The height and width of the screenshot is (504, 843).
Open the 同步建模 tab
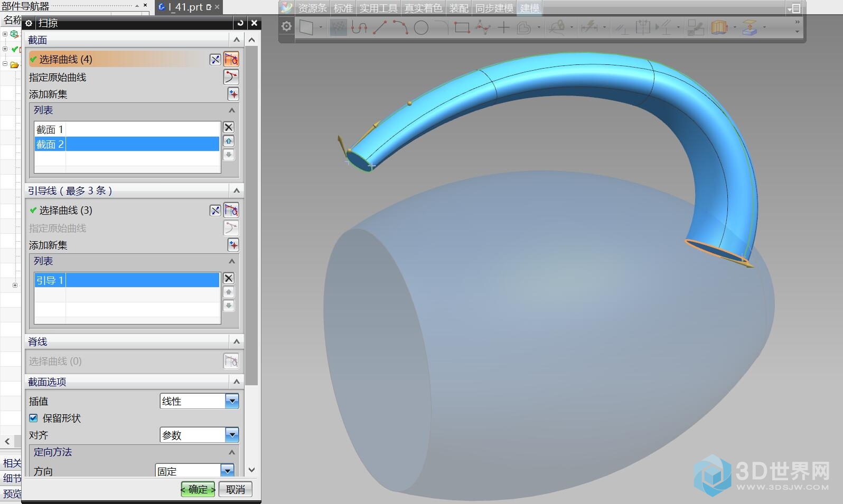click(494, 8)
